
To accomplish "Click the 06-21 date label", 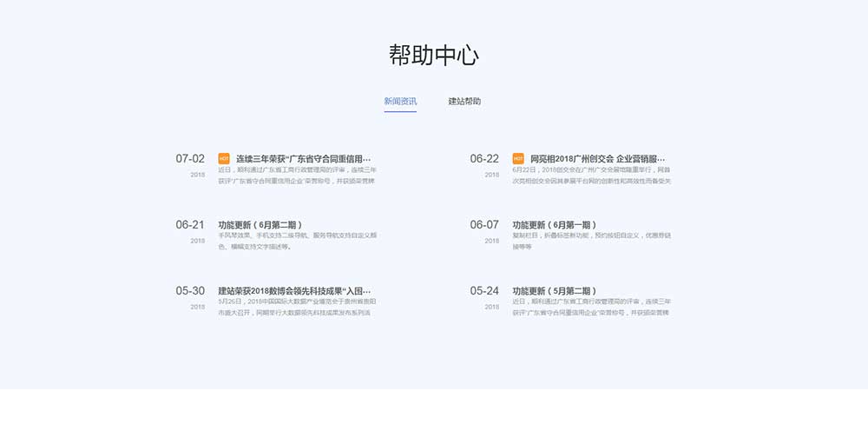I will (190, 225).
